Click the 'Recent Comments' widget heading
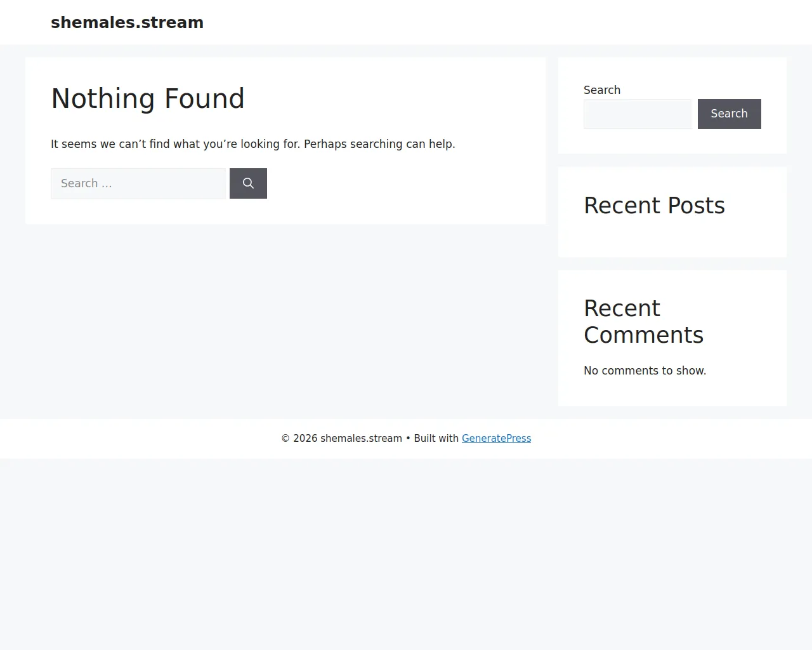Image resolution: width=812 pixels, height=650 pixels. point(643,321)
